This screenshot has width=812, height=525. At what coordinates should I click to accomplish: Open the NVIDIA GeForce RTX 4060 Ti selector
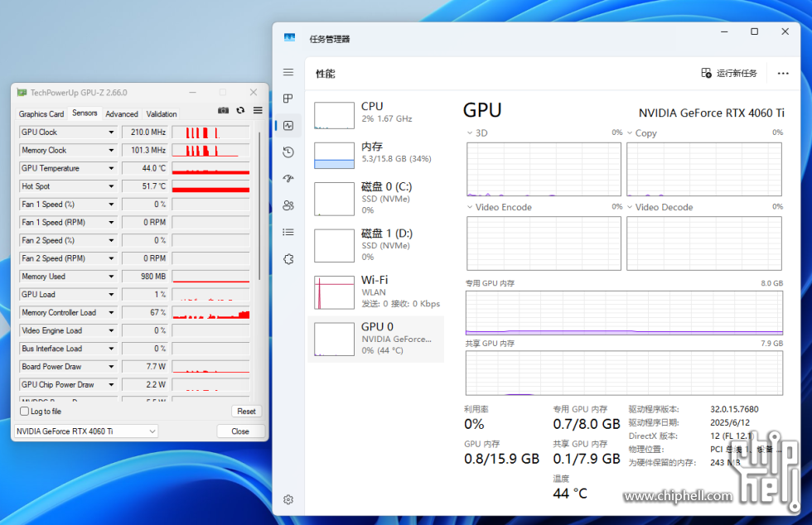(x=85, y=431)
